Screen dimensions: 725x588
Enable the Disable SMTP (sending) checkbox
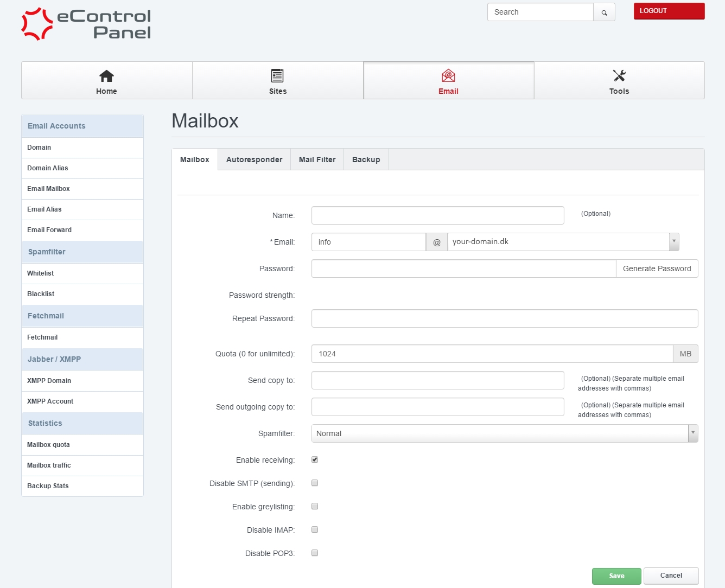(315, 483)
